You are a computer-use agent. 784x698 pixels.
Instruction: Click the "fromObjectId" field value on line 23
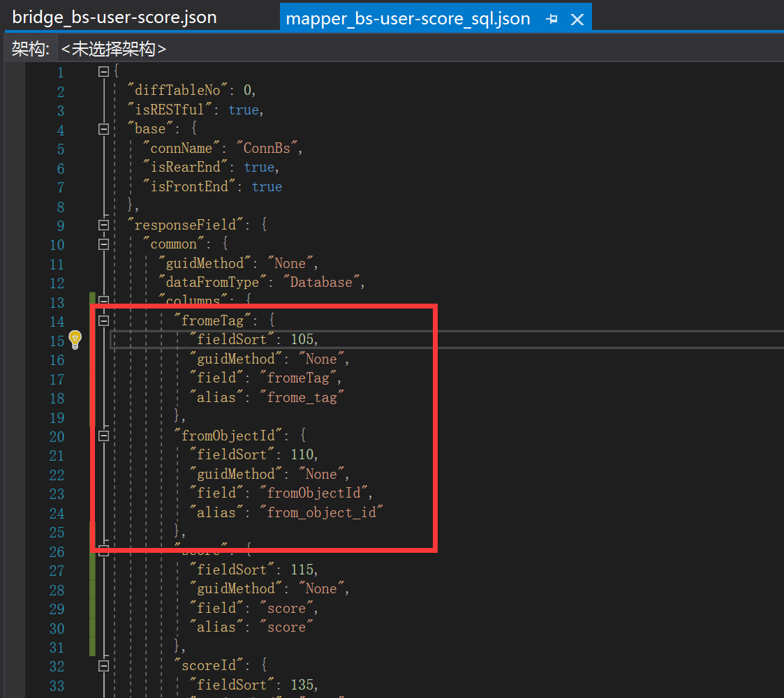coord(313,493)
